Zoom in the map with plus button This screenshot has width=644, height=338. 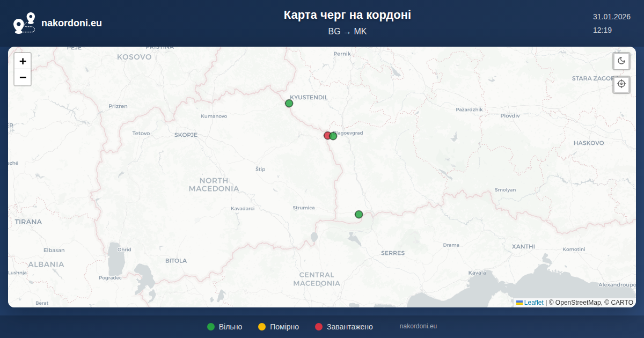click(x=23, y=61)
